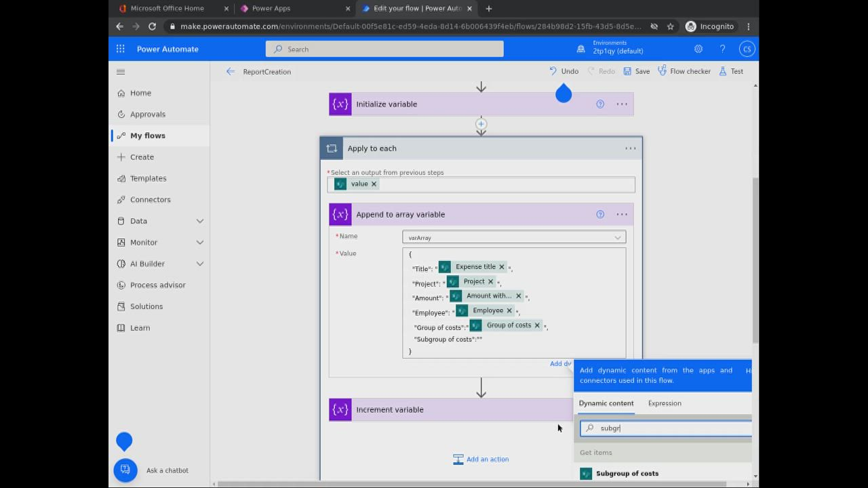The image size is (868, 488).
Task: Open the help question mark in header
Action: [722, 49]
